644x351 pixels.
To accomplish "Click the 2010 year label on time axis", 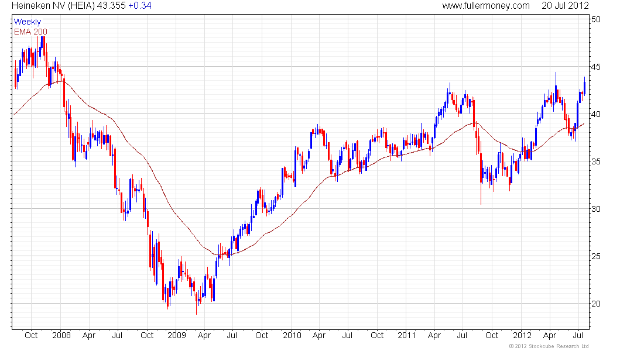I will click(x=292, y=335).
